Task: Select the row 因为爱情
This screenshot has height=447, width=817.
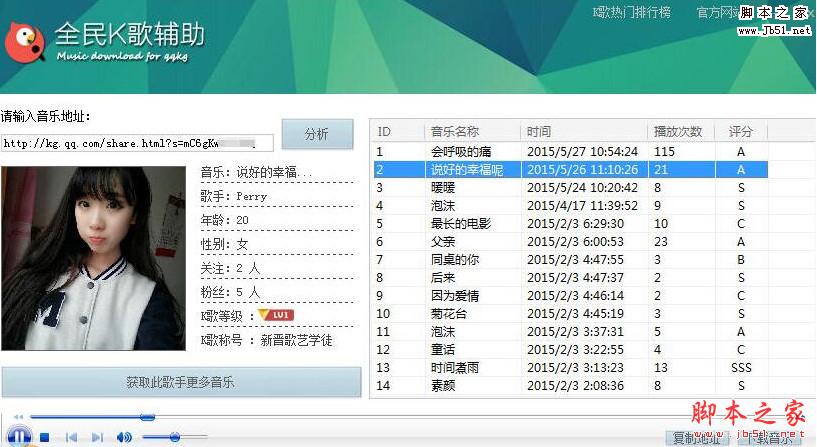Action: point(571,295)
